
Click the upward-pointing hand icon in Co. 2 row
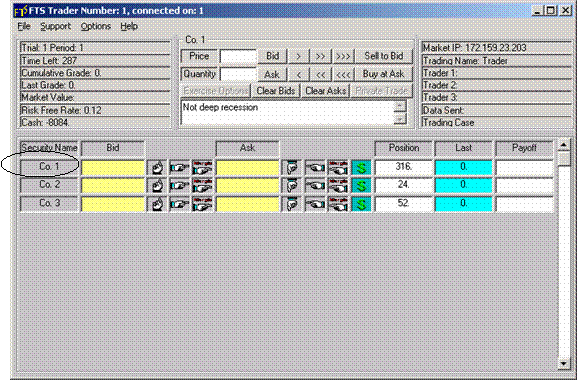click(157, 185)
